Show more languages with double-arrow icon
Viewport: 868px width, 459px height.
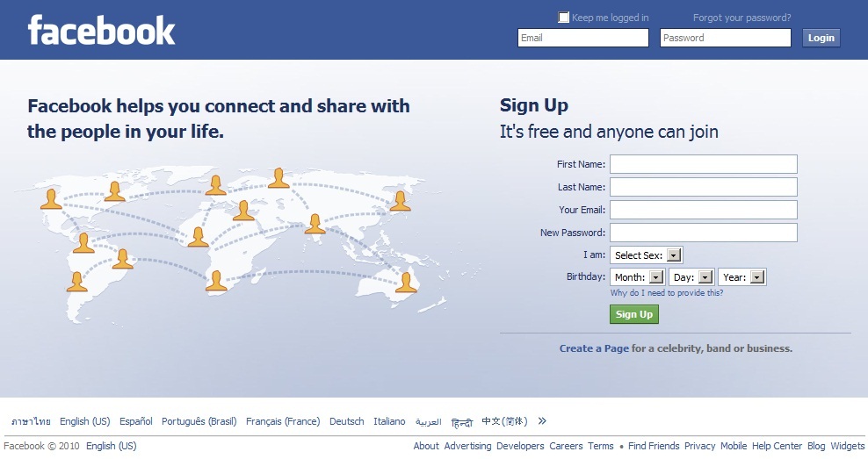coord(542,421)
